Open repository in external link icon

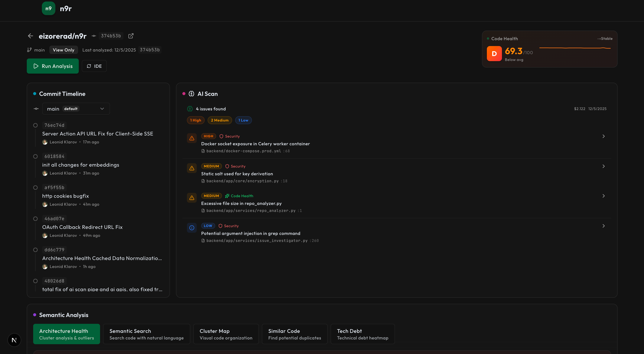click(131, 36)
